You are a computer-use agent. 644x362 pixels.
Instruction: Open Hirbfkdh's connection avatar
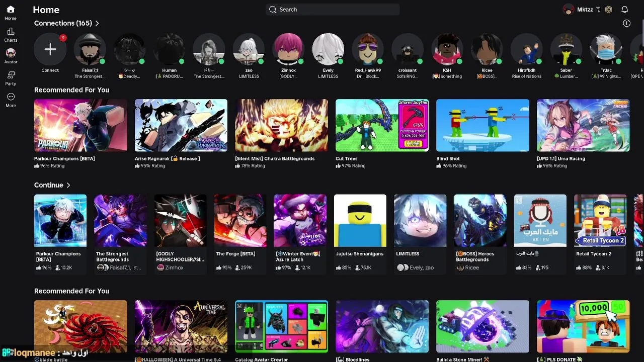(x=527, y=49)
